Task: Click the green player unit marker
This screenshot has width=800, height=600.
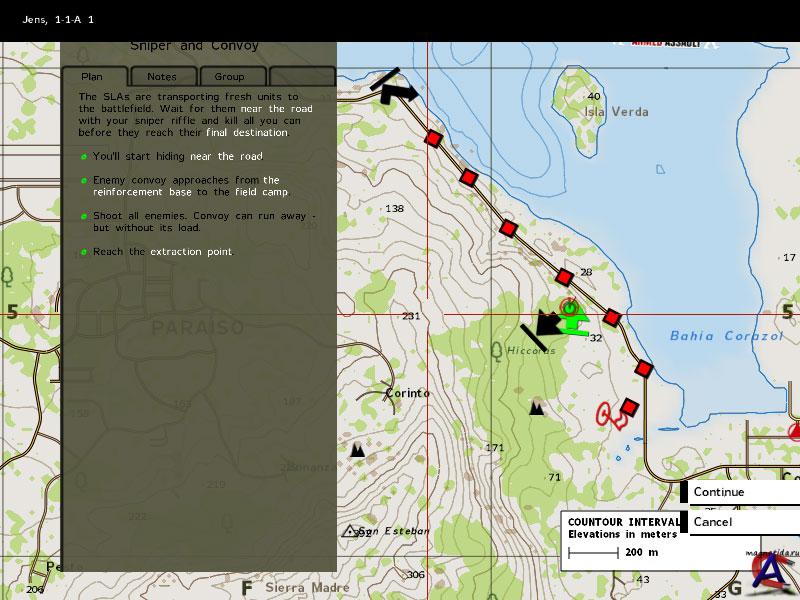Action: (x=573, y=321)
